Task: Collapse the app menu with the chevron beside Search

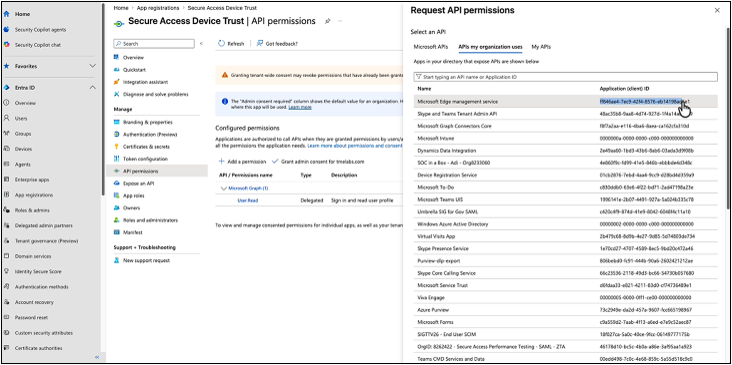Action: (x=201, y=43)
